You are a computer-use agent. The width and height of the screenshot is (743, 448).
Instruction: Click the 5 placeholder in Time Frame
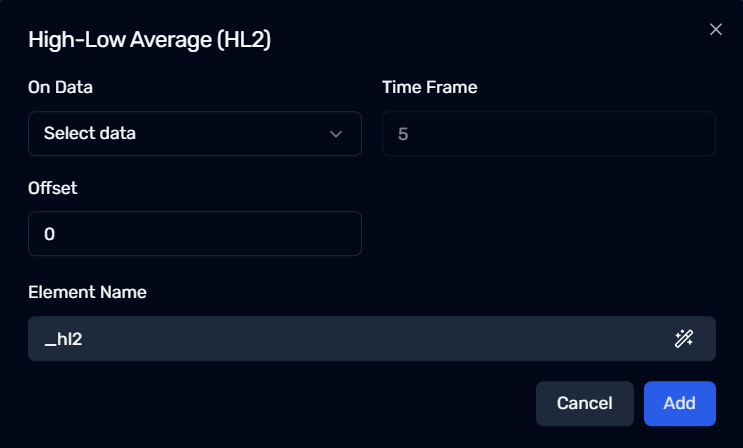[x=403, y=134]
